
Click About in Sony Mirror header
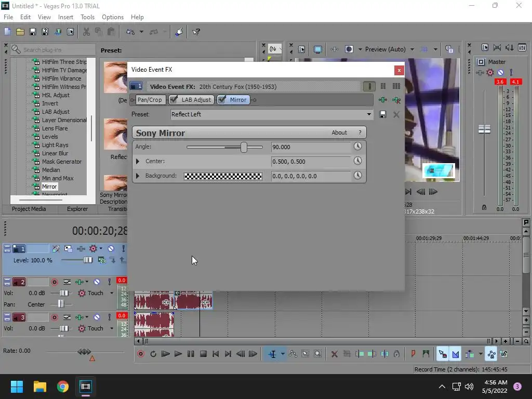tap(339, 132)
